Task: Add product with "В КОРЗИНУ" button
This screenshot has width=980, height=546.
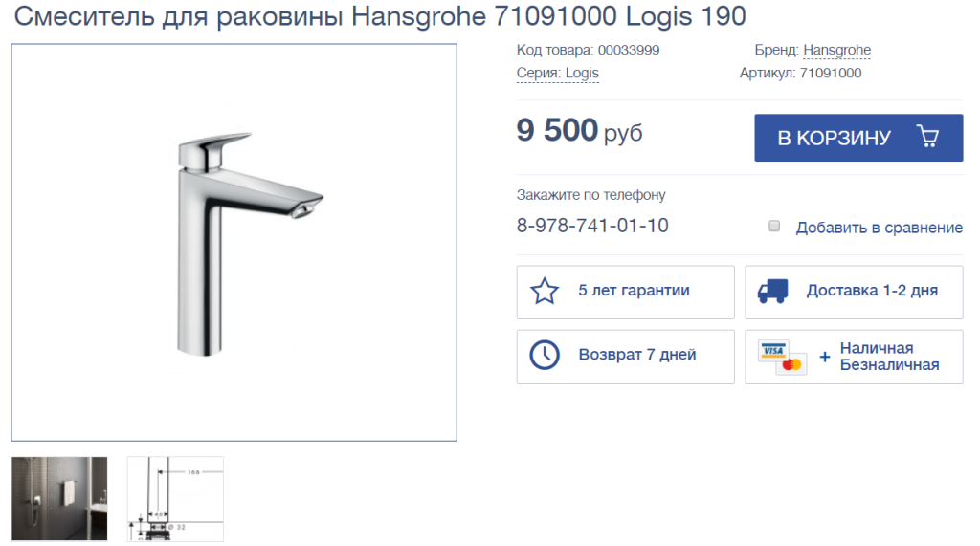Action: [858, 138]
